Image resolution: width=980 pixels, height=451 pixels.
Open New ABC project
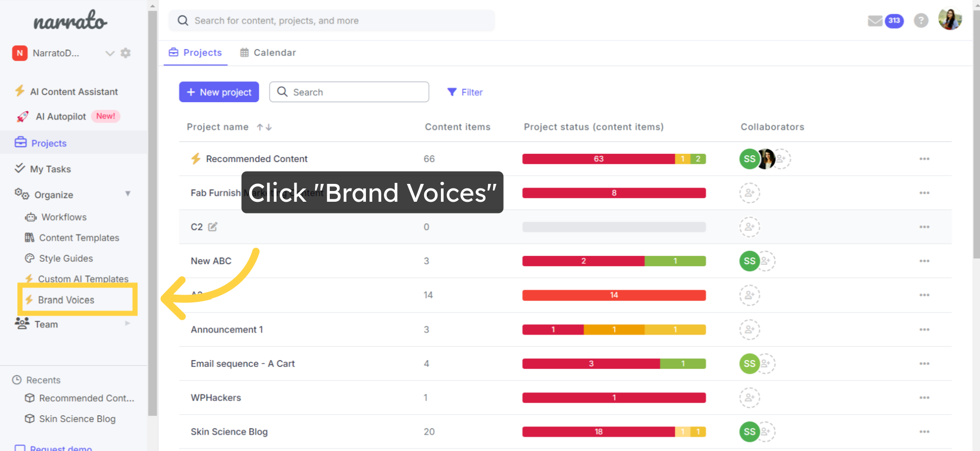pyautogui.click(x=211, y=261)
